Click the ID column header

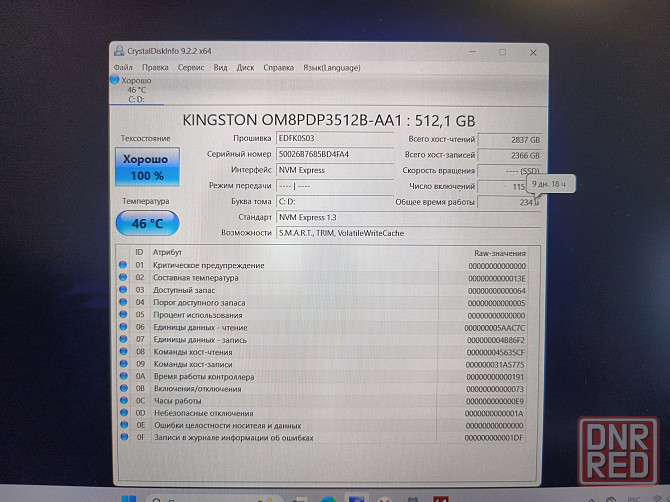point(139,252)
